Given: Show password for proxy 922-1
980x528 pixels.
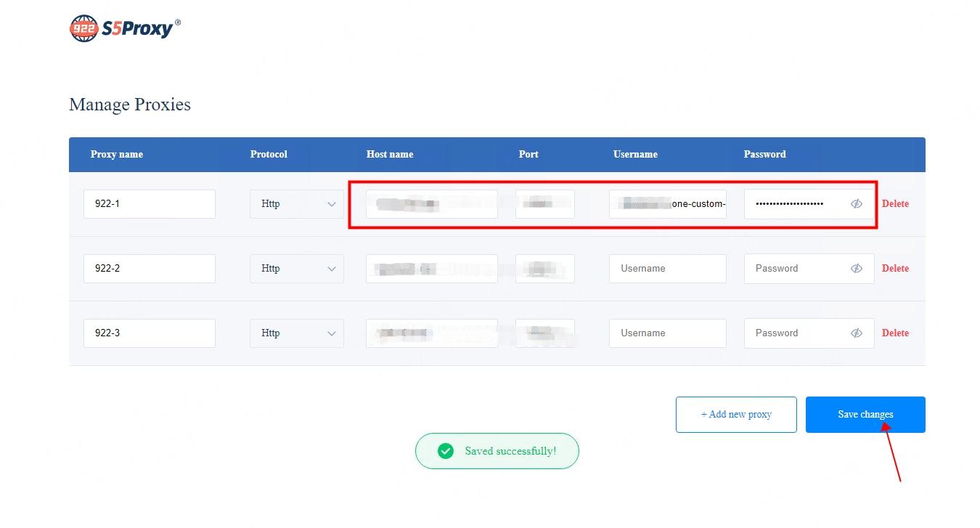Looking at the screenshot, I should (x=857, y=204).
